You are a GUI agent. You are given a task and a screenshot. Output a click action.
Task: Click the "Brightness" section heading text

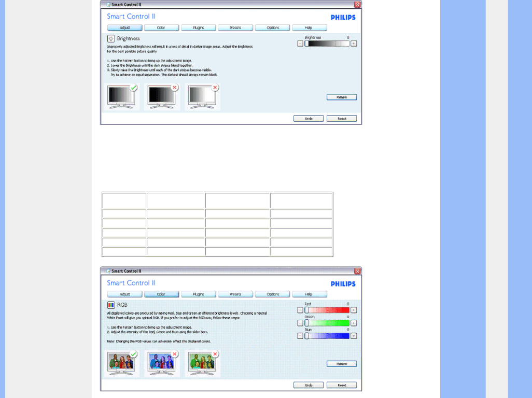point(128,39)
